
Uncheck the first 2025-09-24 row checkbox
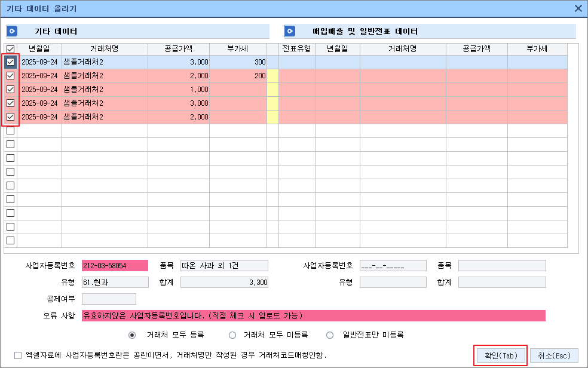coord(10,62)
